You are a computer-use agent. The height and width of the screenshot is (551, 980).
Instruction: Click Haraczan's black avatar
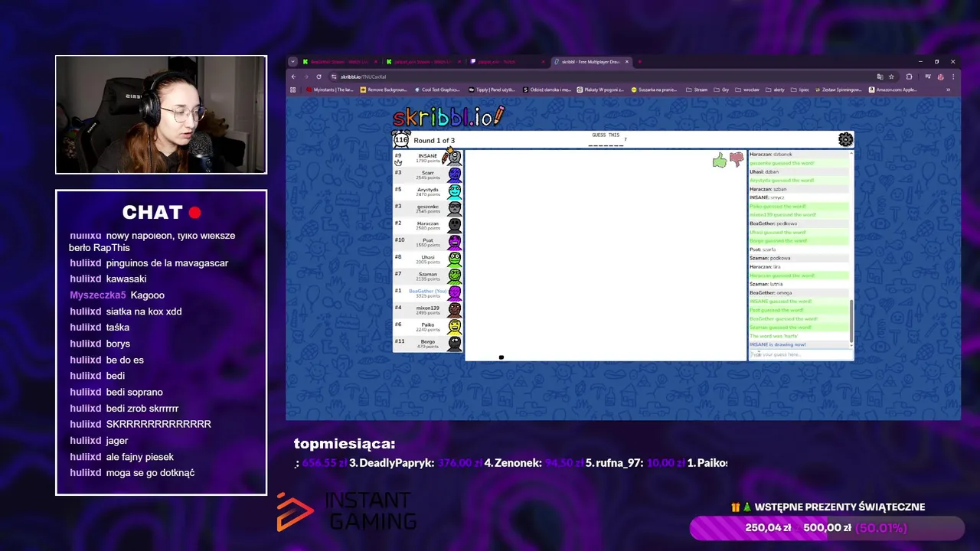click(455, 226)
